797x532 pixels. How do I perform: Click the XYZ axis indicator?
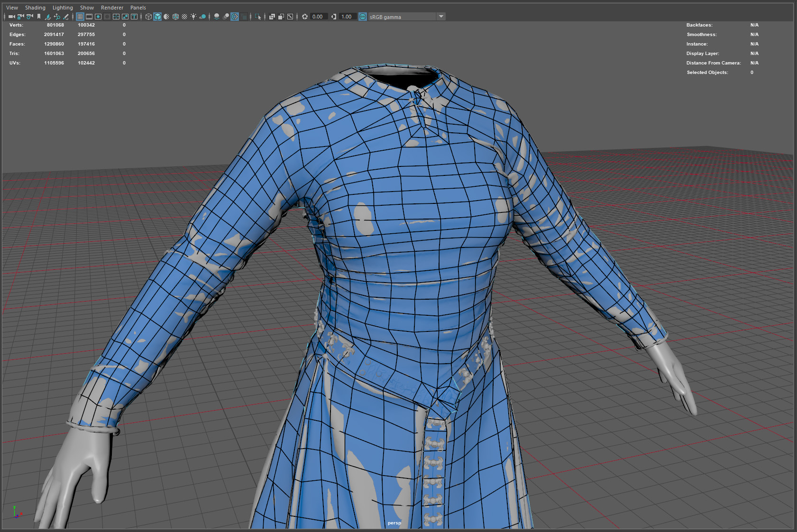tap(16, 513)
